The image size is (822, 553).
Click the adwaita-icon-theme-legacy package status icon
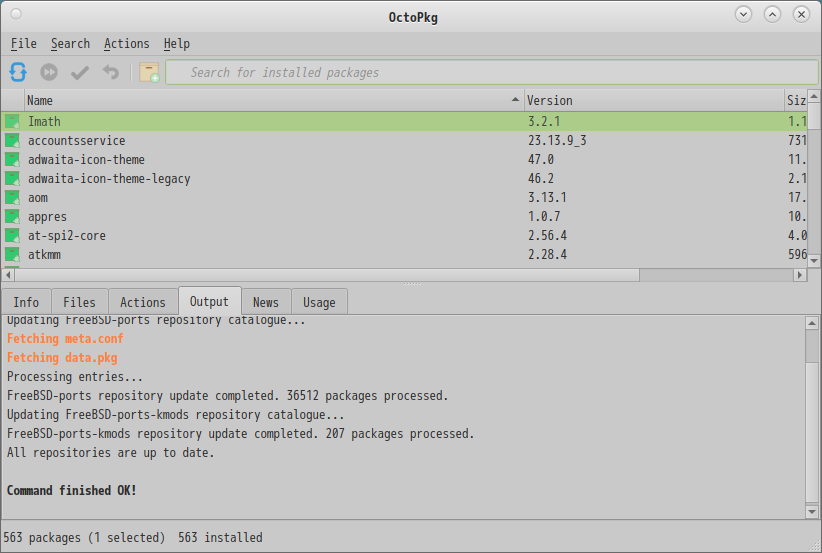tap(12, 178)
